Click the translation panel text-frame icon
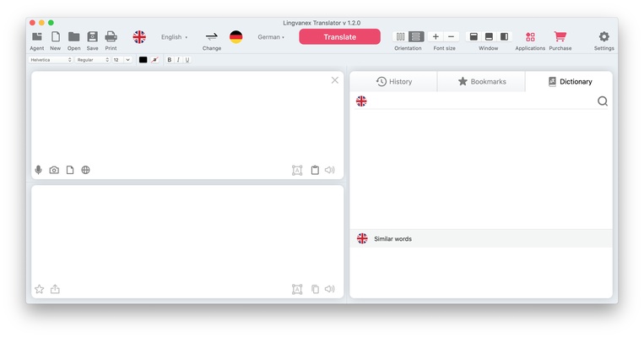This screenshot has height=338, width=644. click(297, 289)
